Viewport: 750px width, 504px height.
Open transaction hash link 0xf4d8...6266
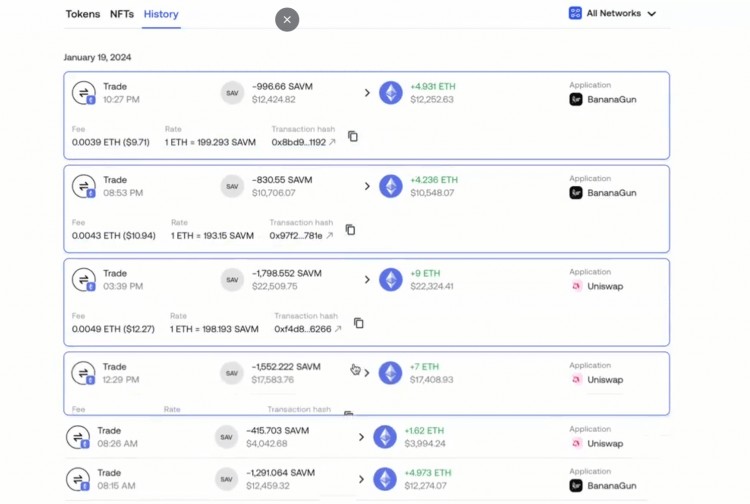[x=338, y=329]
